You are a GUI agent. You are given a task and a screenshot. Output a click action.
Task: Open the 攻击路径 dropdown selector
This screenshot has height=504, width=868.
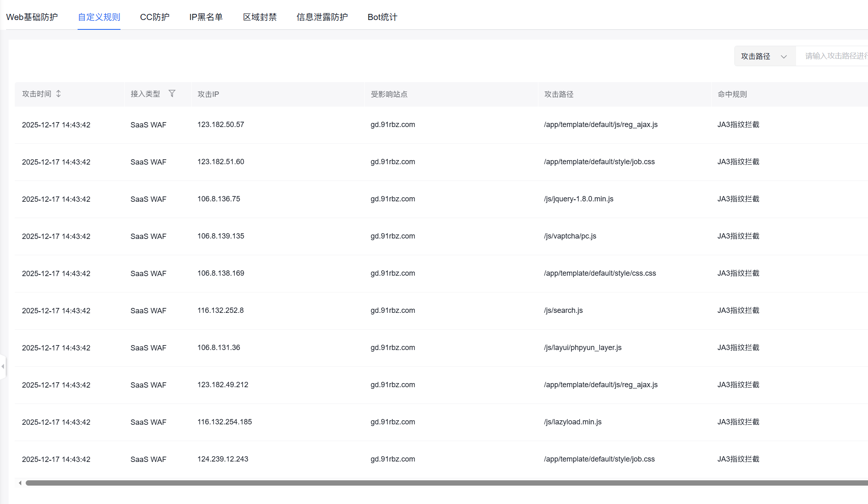(765, 56)
